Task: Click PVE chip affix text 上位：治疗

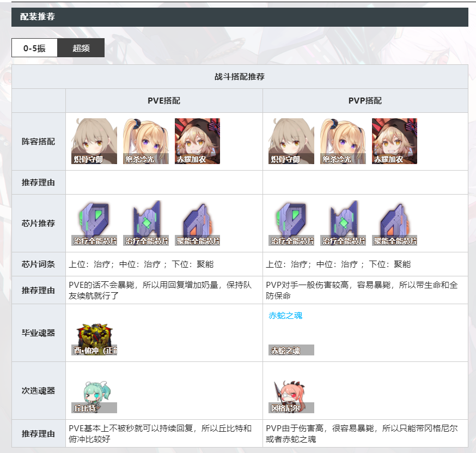Action: point(90,264)
